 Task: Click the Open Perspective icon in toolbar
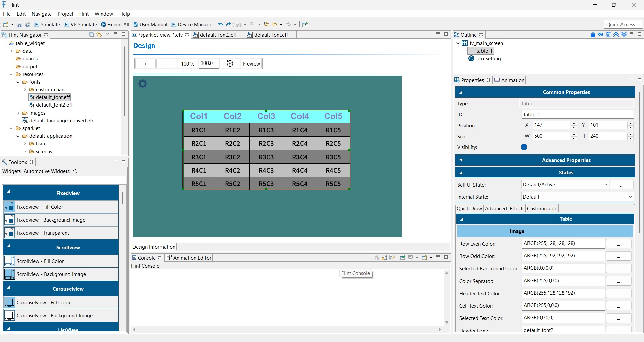click(305, 24)
